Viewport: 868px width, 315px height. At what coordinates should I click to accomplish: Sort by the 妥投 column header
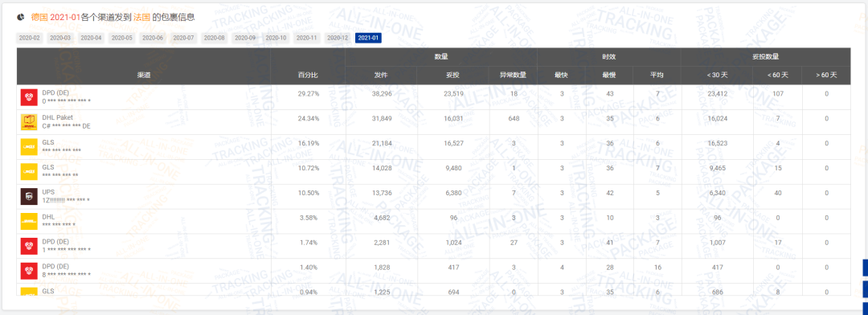pos(452,75)
